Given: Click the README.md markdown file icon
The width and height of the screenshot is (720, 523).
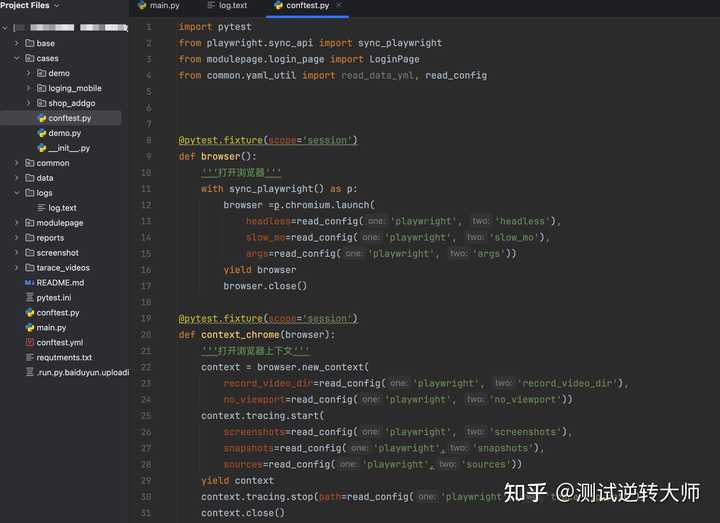Looking at the screenshot, I should (x=29, y=283).
